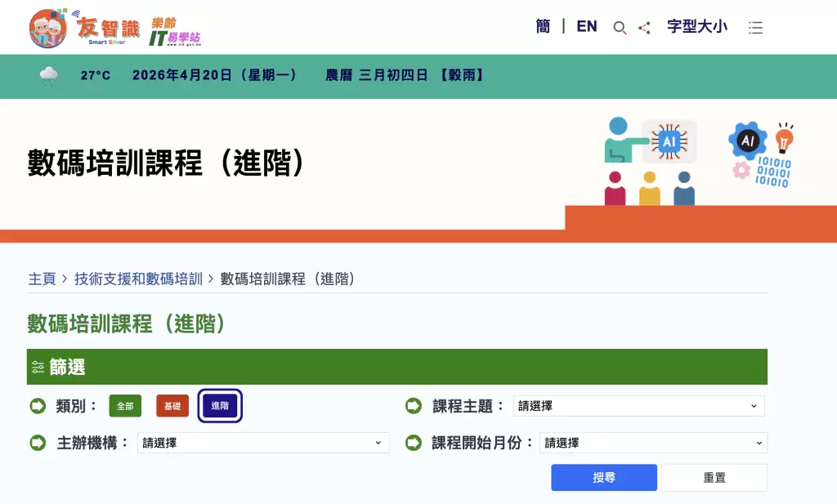Click the cloud weather icon

pos(49,75)
